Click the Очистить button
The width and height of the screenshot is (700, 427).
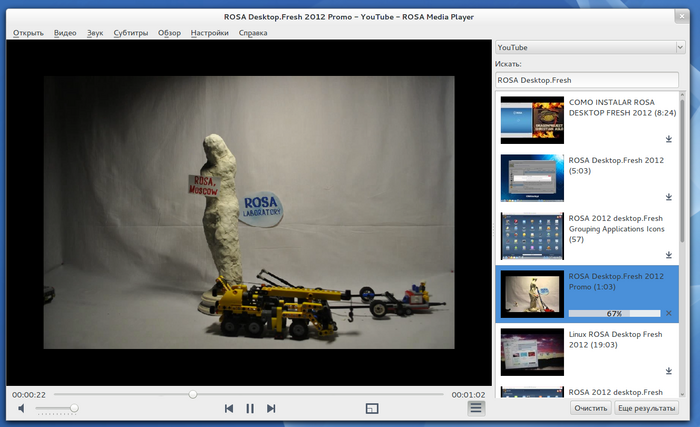(591, 408)
